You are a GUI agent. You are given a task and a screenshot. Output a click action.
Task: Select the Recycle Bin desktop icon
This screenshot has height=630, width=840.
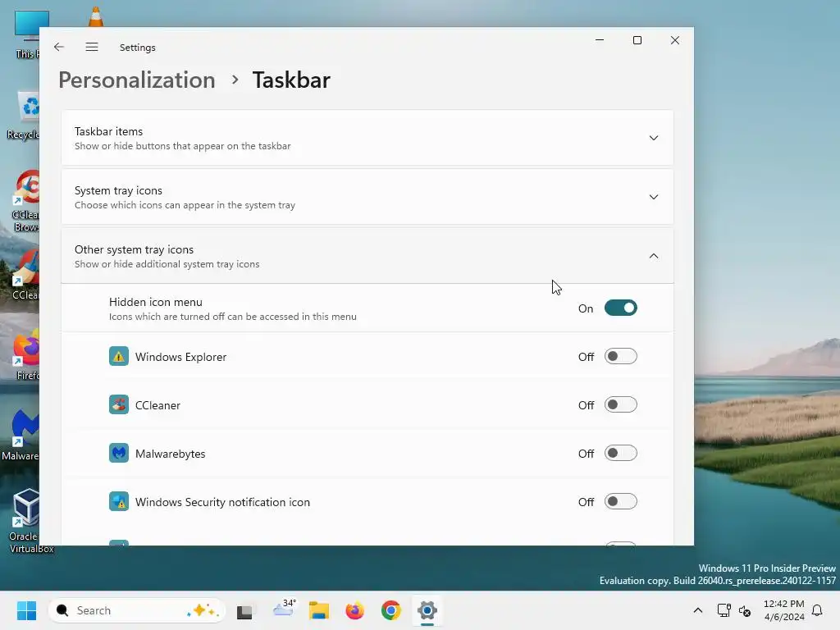click(x=25, y=115)
